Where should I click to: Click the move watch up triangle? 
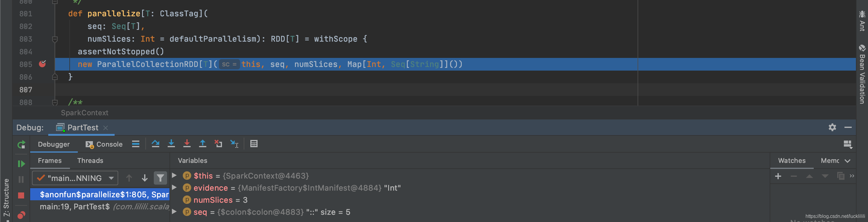point(809,176)
